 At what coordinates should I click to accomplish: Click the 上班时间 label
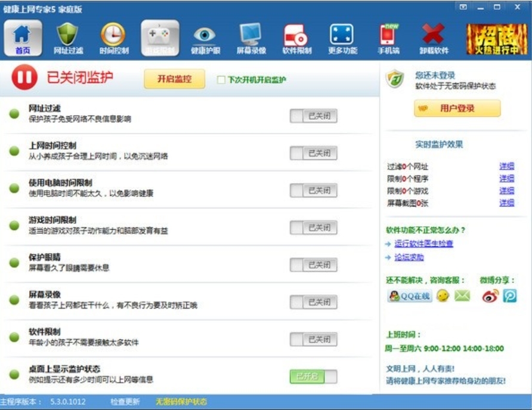click(404, 335)
